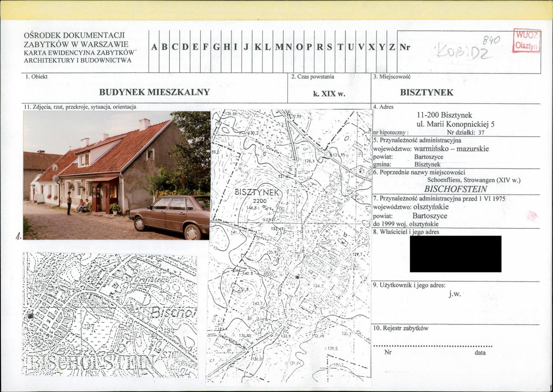Select the letter Y index cell
The image size is (553, 392).
[x=381, y=47]
